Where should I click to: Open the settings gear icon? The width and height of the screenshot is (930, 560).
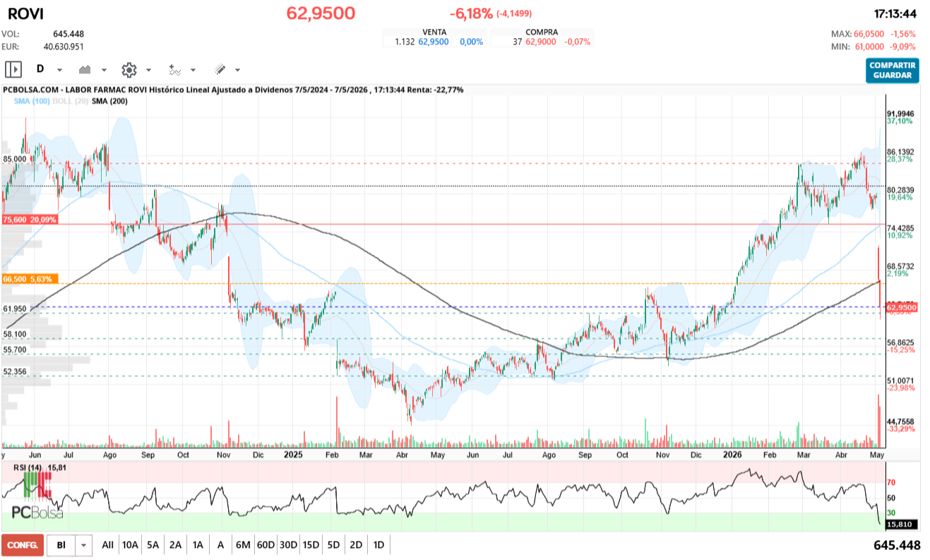pos(129,69)
